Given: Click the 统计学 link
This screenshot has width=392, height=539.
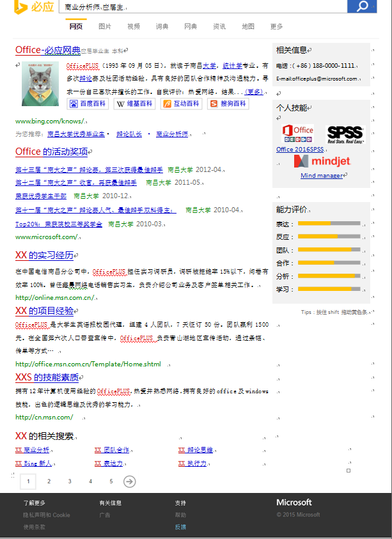Looking at the screenshot, I should tap(232, 65).
